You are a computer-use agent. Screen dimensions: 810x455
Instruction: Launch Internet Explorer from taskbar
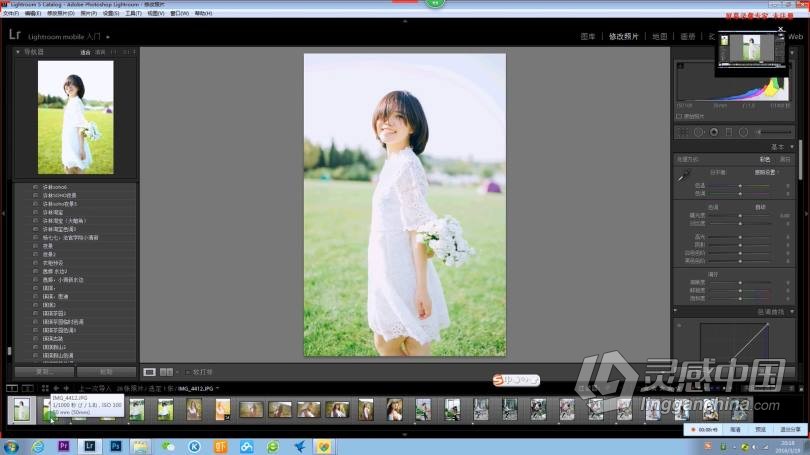[x=38, y=447]
